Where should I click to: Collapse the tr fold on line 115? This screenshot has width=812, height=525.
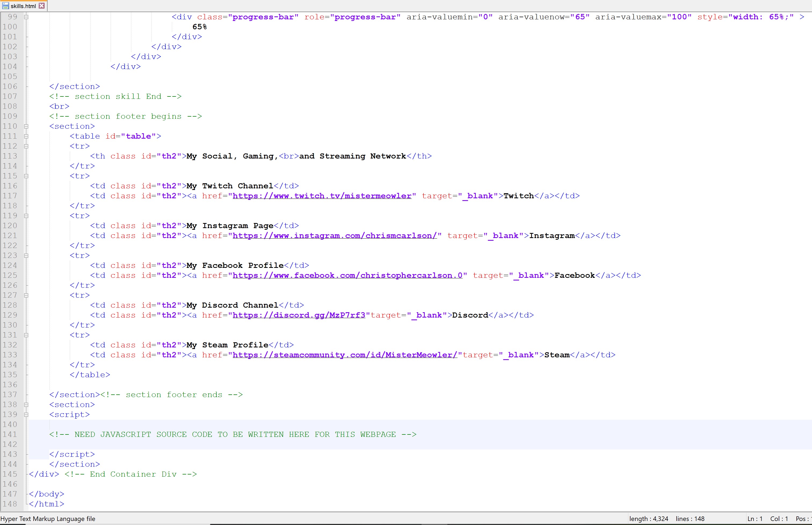click(26, 176)
